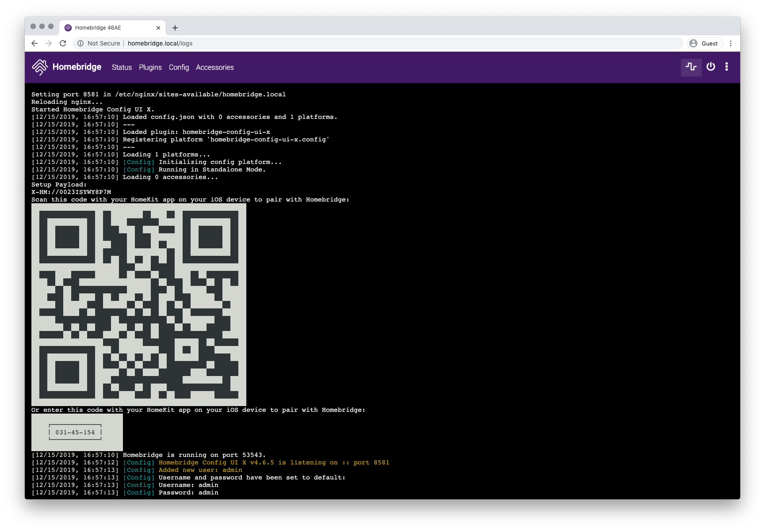This screenshot has height=532, width=765.
Task: Click the pairing code 031-45-154
Action: pyautogui.click(x=75, y=433)
